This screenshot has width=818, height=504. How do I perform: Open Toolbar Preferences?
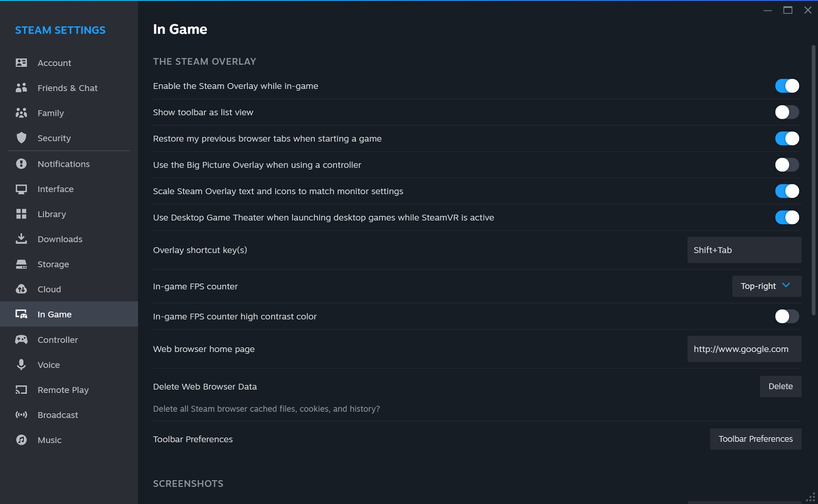point(755,439)
